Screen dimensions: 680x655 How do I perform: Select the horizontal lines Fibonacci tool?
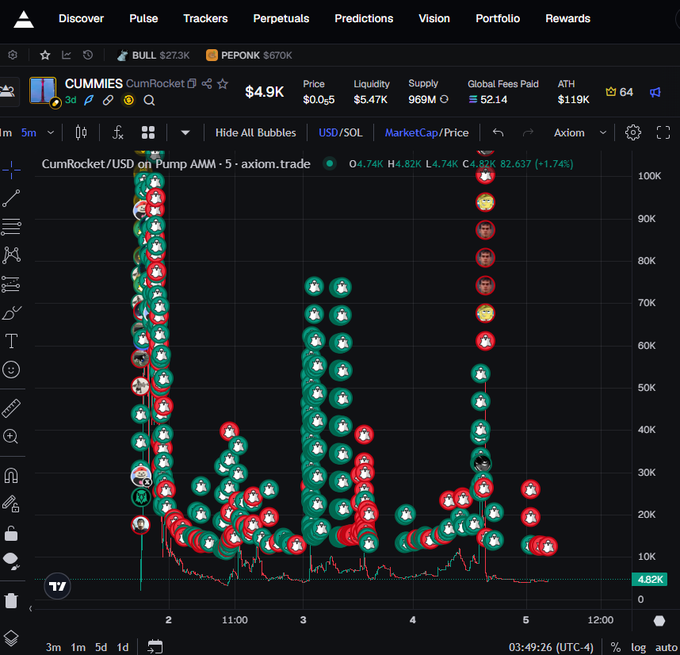coord(11,227)
